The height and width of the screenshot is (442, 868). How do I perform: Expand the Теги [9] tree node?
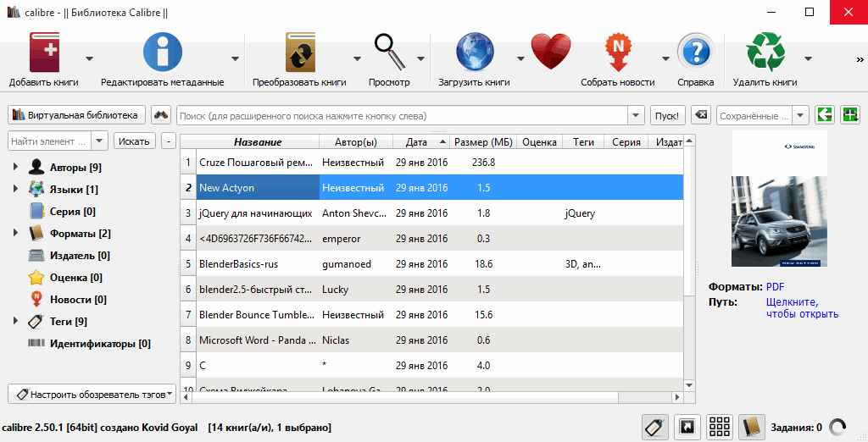click(x=15, y=321)
